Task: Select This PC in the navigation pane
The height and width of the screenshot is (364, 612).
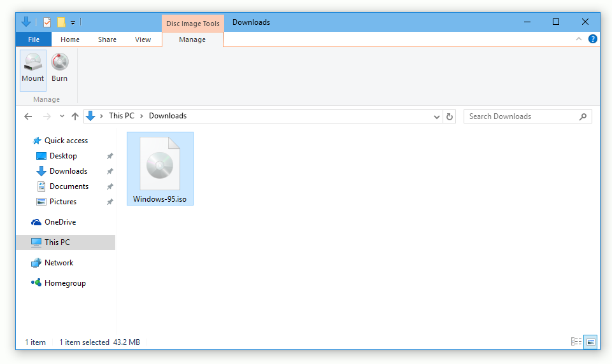Action: tap(66, 242)
